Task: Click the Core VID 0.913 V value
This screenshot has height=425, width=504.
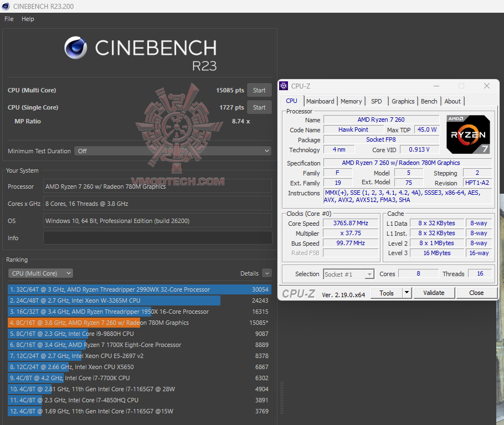Action: 419,149
